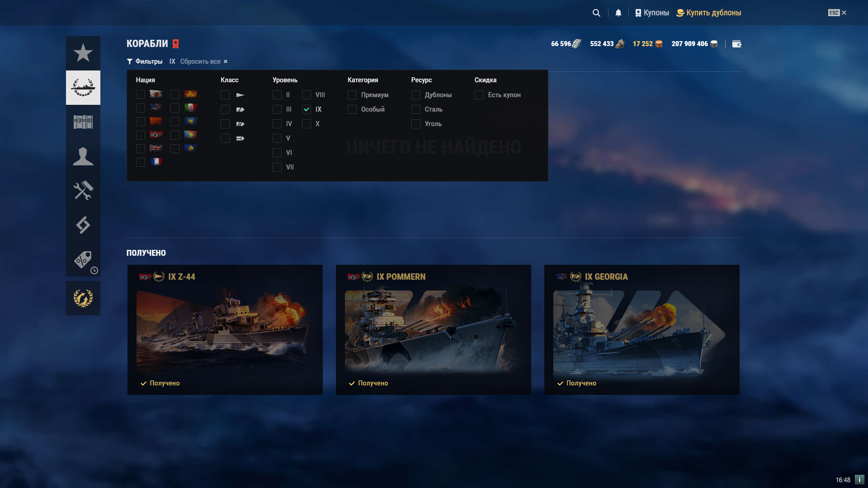Click the doubloons coin icon by 17 252
Viewport: 868px width, 488px height.
tap(659, 44)
